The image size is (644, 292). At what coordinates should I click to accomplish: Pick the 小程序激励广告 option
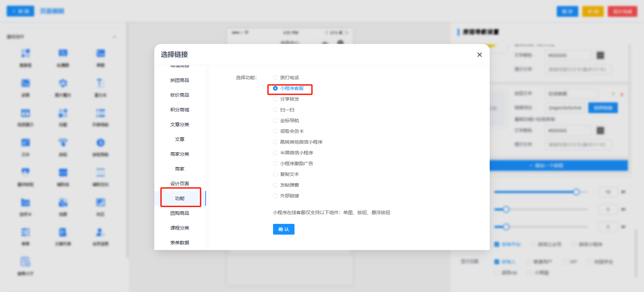point(275,163)
